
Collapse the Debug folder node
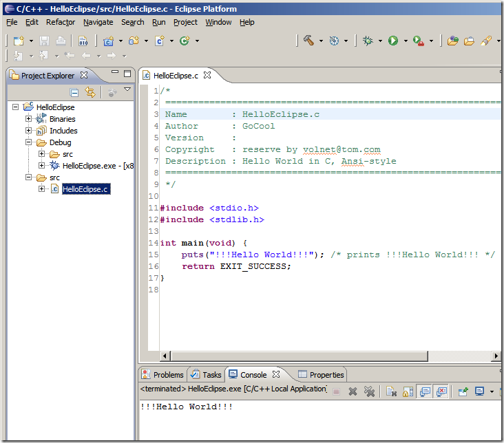[x=29, y=142]
